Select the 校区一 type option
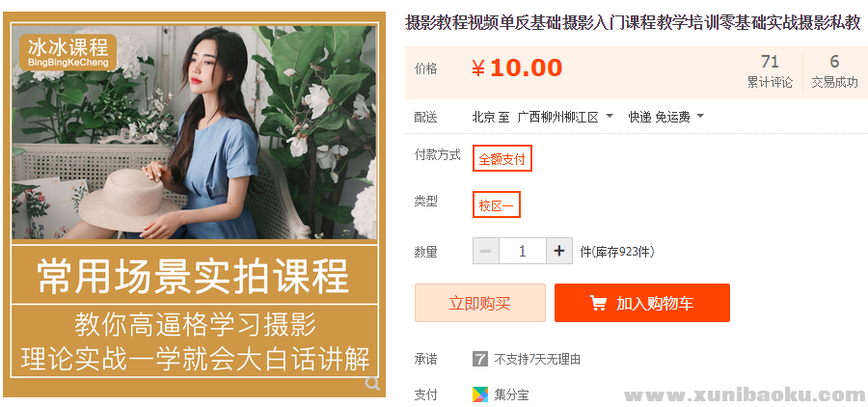Image resolution: width=868 pixels, height=407 pixels. point(497,204)
